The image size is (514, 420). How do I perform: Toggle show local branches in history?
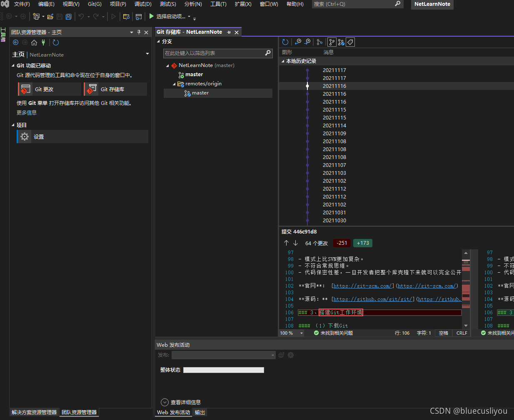[x=332, y=42]
